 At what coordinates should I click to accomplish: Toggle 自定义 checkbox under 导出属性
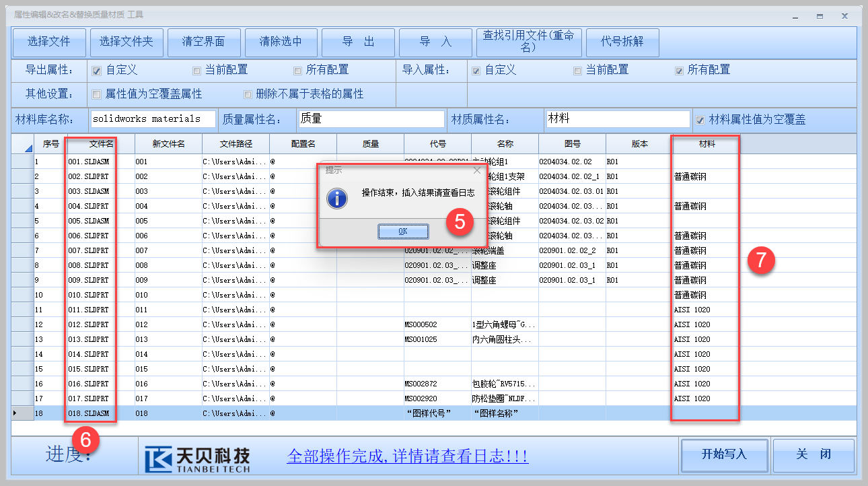[96, 70]
